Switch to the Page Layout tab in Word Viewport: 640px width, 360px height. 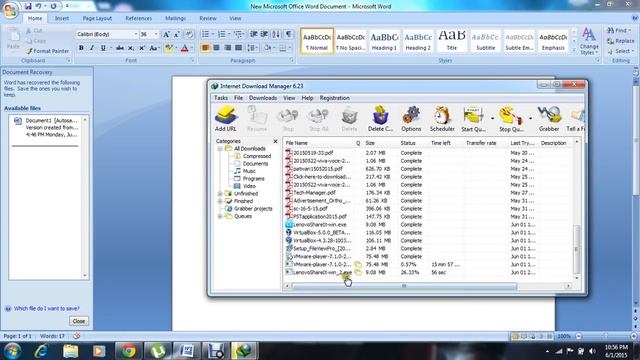tap(97, 18)
